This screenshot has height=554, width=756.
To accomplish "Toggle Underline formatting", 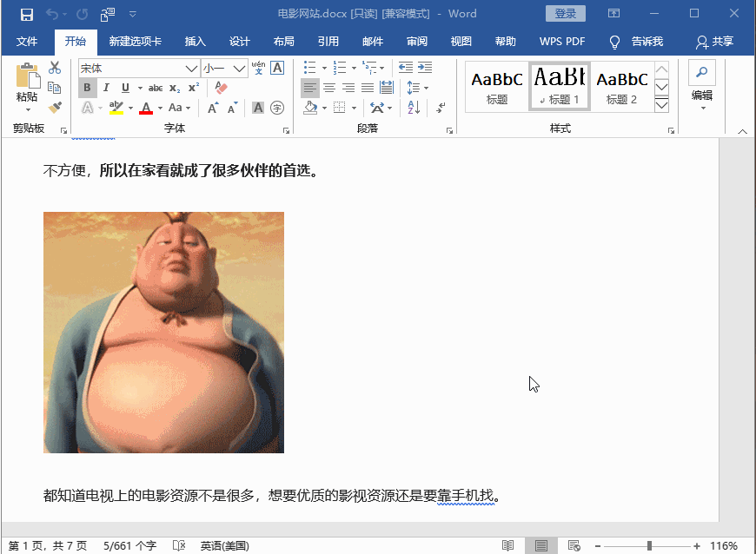I will pos(125,88).
